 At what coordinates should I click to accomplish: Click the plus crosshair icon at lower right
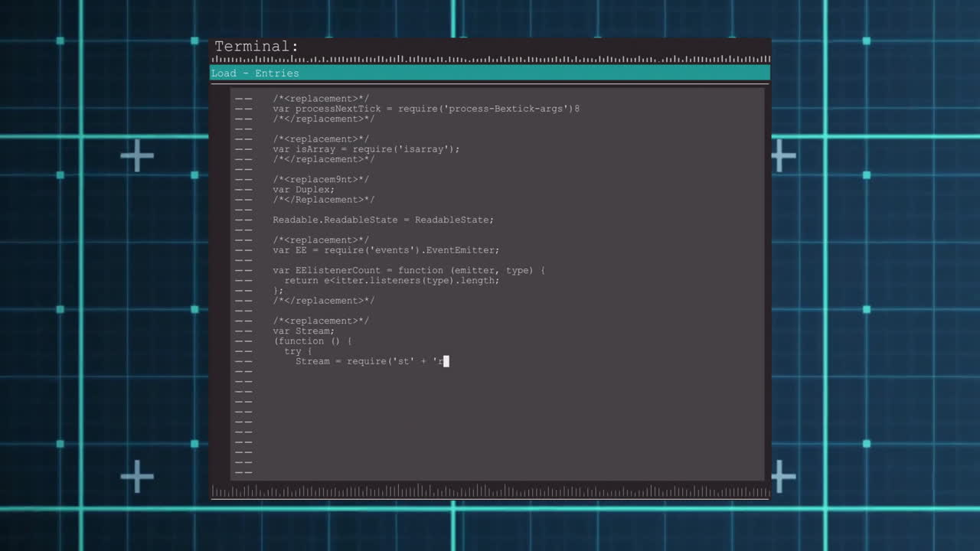click(x=782, y=476)
